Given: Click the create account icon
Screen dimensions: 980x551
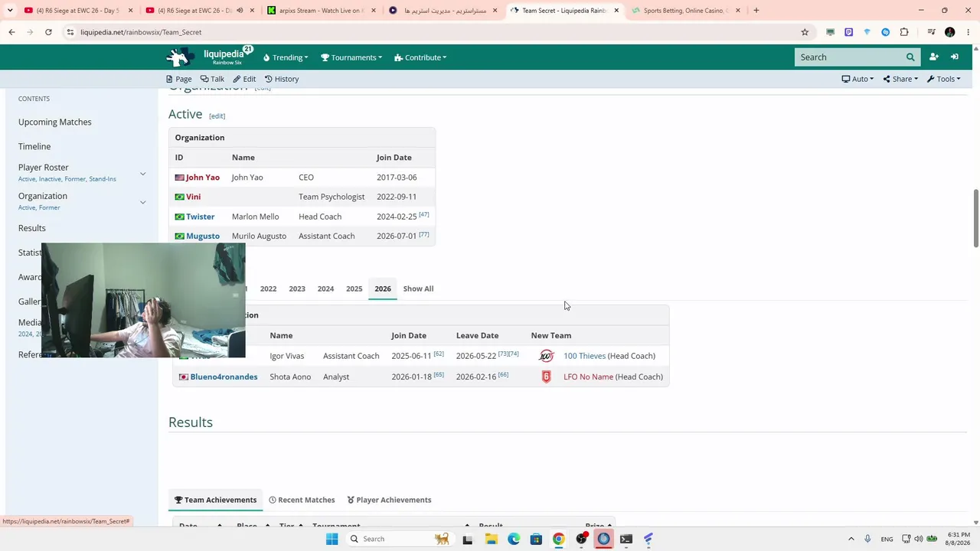Looking at the screenshot, I should 933,57.
